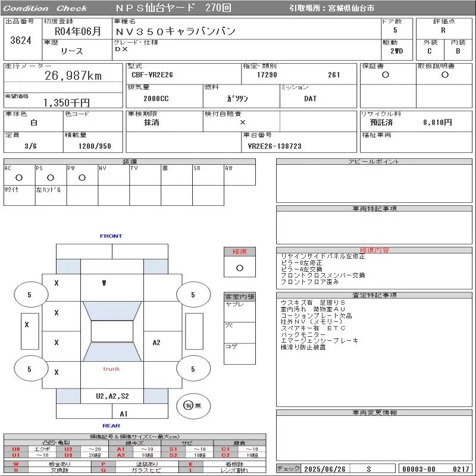Click the rear-right tire circle marked 5
This screenshot has height=476, width=476.
pyautogui.click(x=193, y=369)
